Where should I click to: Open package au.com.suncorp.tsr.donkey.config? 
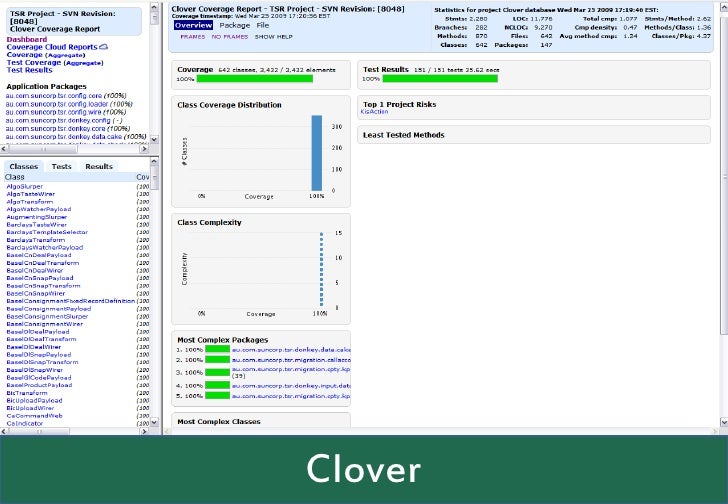pyautogui.click(x=58, y=120)
